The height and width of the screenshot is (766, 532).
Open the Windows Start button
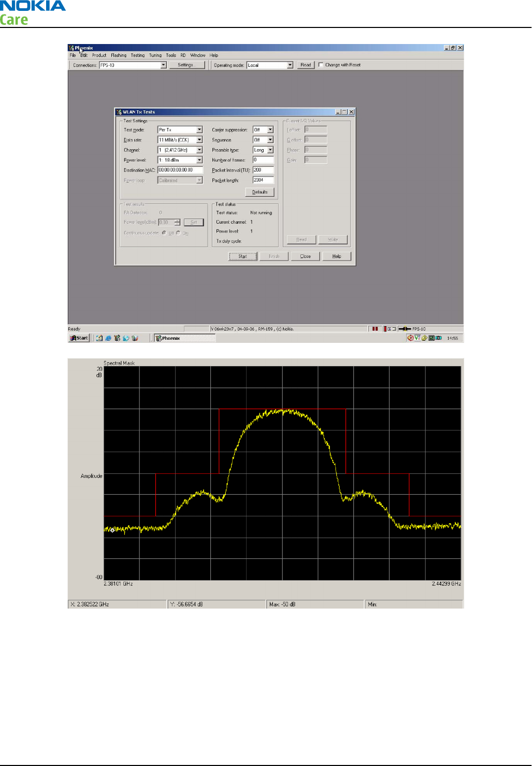[79, 338]
